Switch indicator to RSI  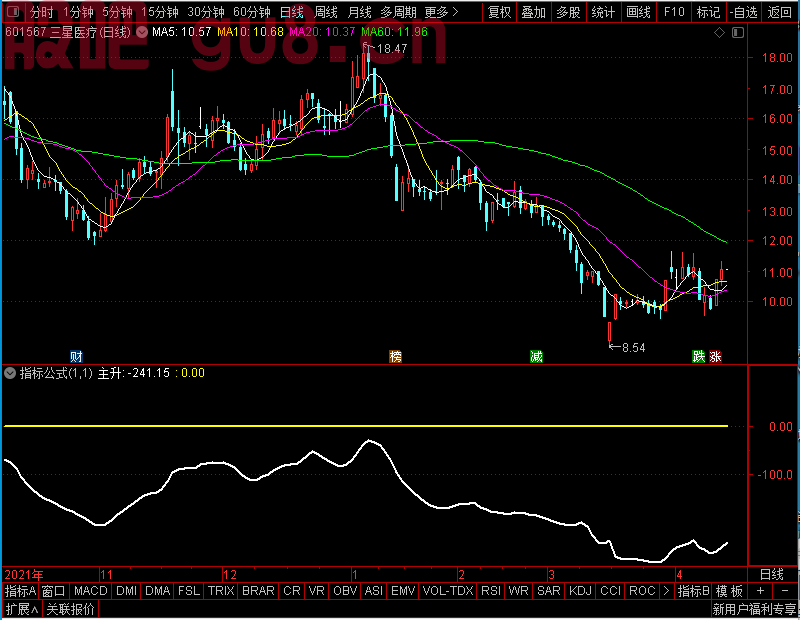point(491,591)
